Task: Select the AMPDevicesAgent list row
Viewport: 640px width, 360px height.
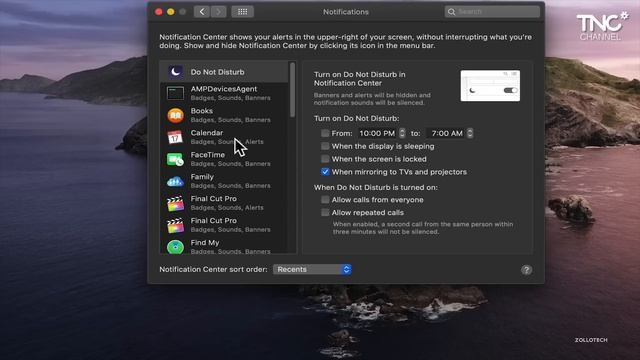Action: pos(224,93)
